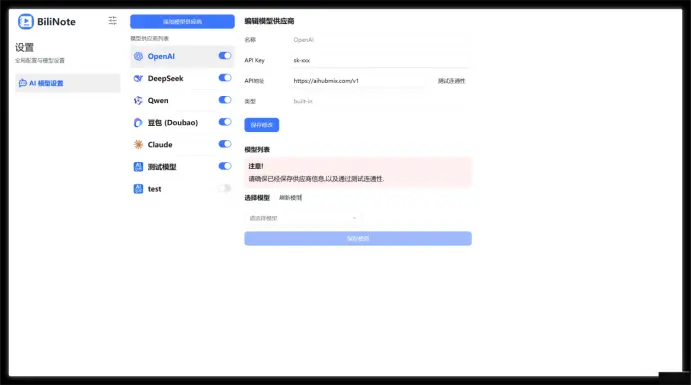This screenshot has width=691, height=385.
Task: Click the blue add model provider button
Action: [x=182, y=22]
